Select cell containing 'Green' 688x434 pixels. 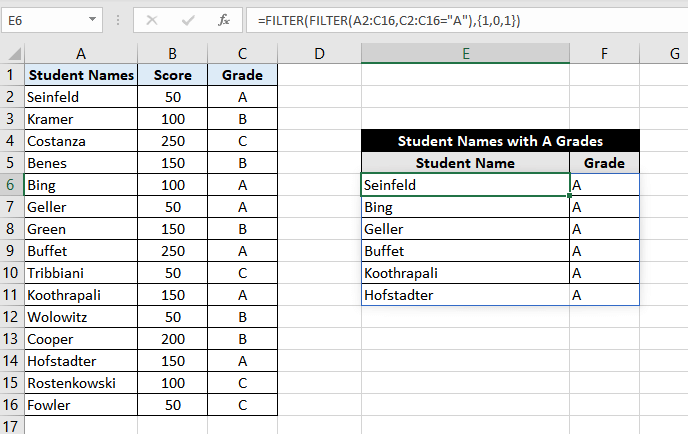tap(81, 229)
